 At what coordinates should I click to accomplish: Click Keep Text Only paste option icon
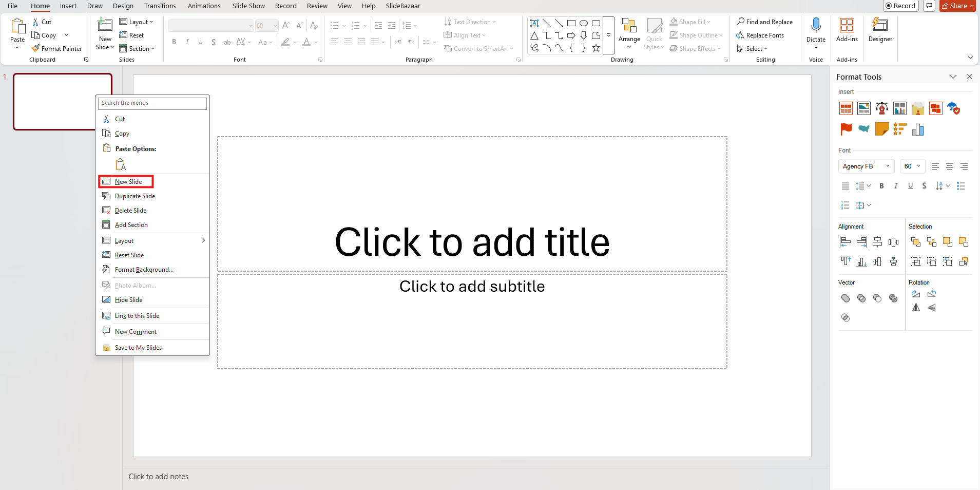click(121, 164)
